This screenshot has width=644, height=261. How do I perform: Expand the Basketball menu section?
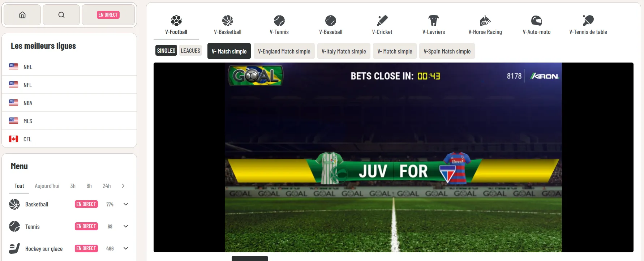point(126,204)
